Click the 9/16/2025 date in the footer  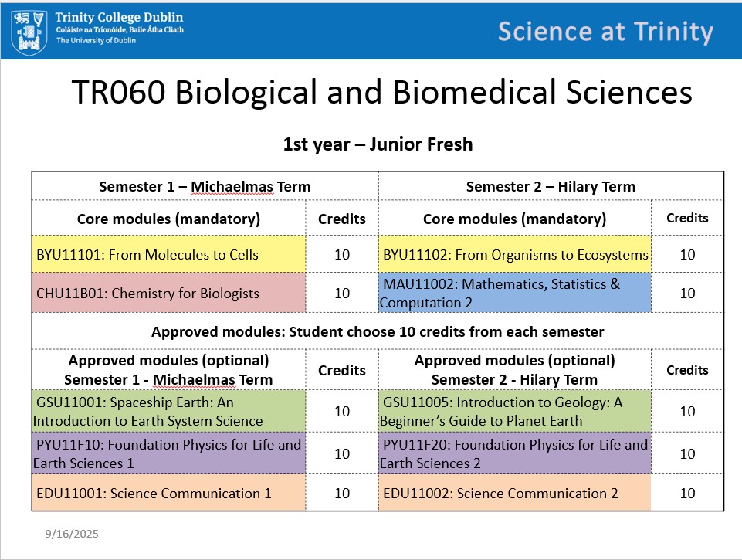tap(72, 534)
